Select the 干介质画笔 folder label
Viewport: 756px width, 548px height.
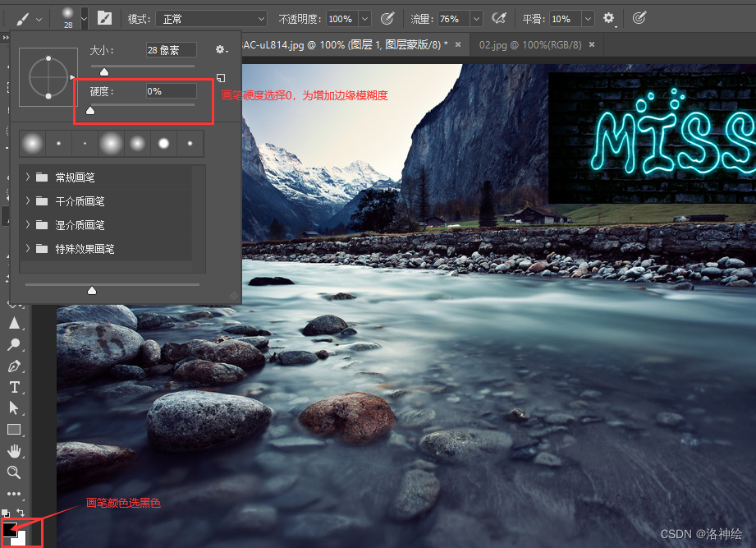(x=80, y=201)
